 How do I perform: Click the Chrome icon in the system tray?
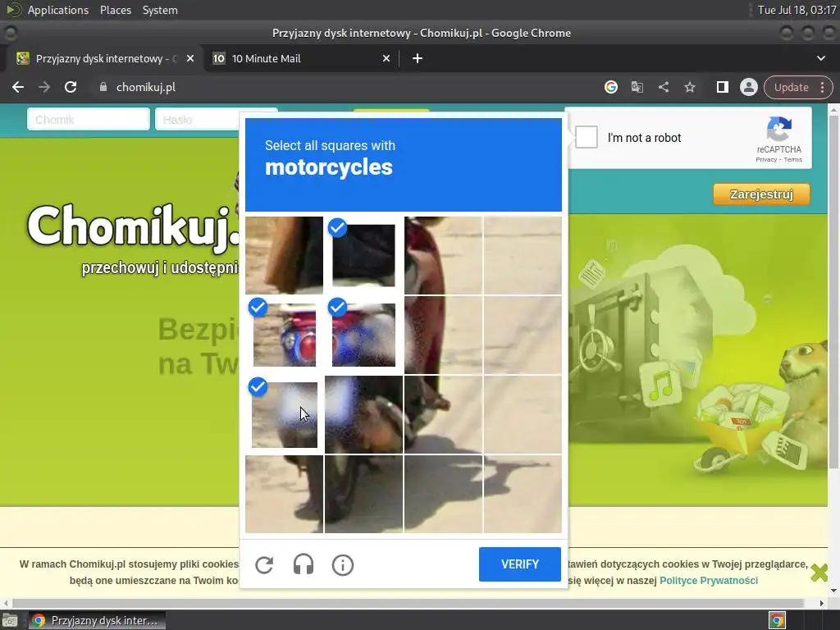[777, 620]
